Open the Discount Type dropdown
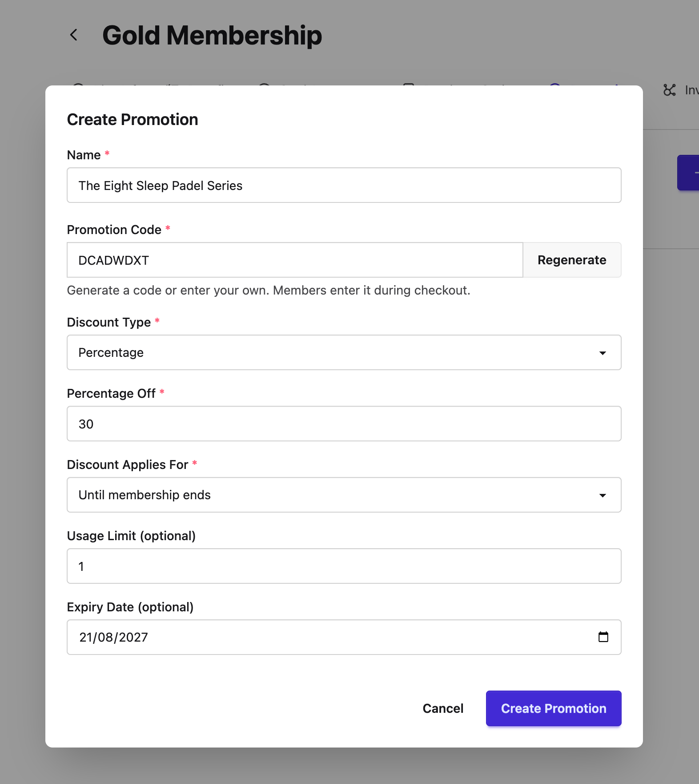The width and height of the screenshot is (699, 784). [344, 352]
